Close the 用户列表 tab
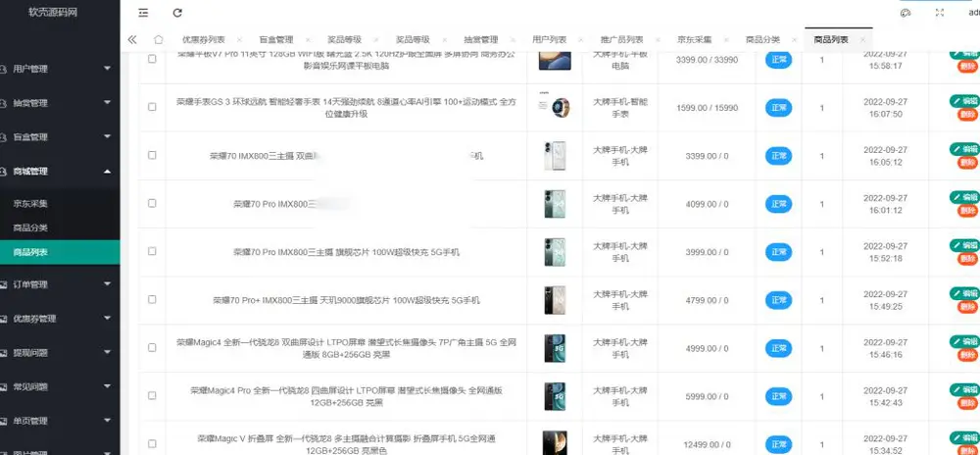Viewport: 980px width, 455px height. pos(580,39)
